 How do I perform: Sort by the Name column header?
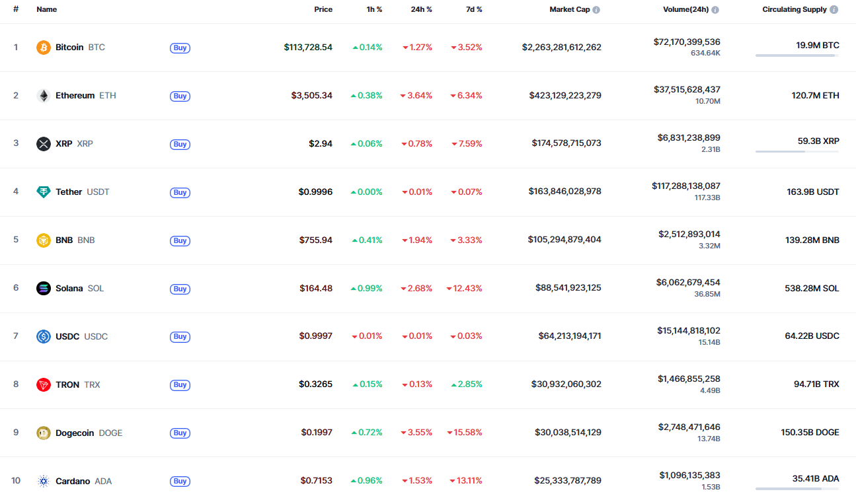[47, 10]
